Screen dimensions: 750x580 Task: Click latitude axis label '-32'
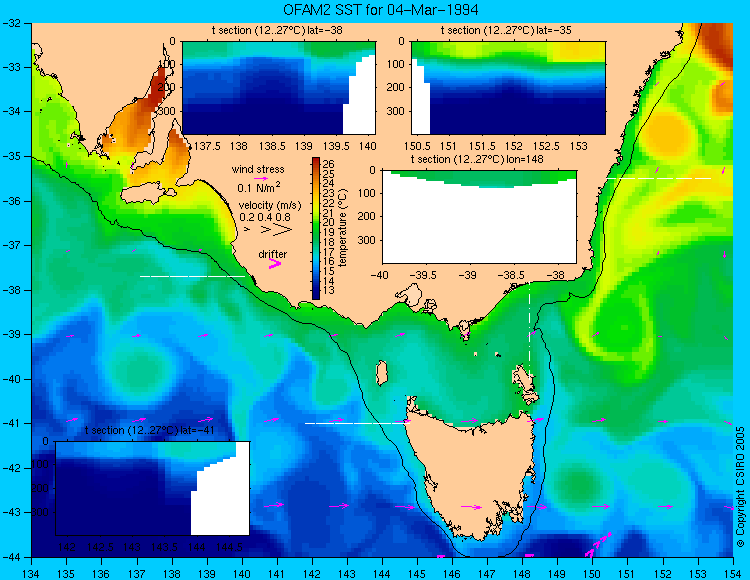11,23
